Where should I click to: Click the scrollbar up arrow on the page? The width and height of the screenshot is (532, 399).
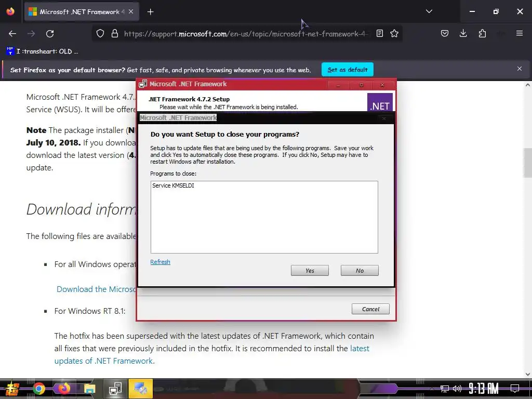[x=528, y=85]
